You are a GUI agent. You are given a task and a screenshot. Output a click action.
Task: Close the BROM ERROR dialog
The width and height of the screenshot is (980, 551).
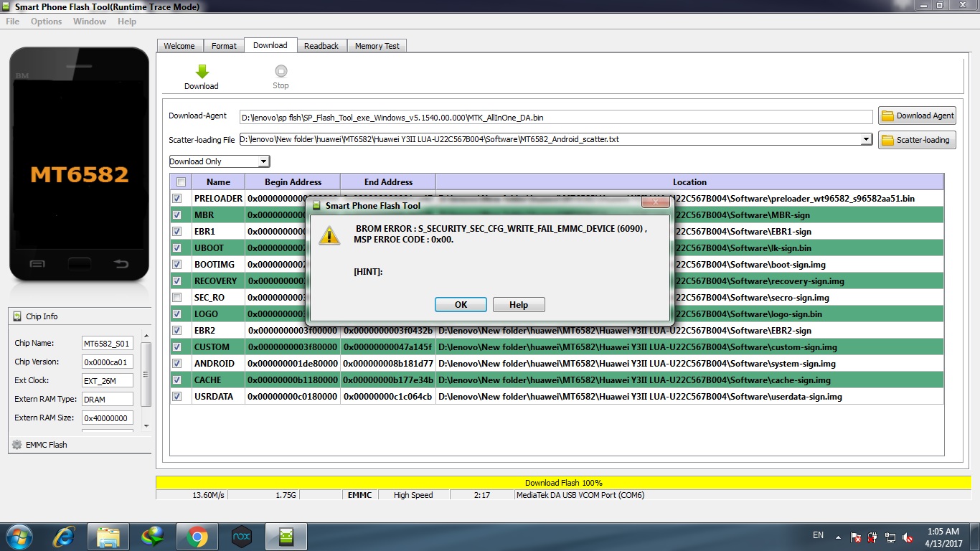click(x=654, y=204)
